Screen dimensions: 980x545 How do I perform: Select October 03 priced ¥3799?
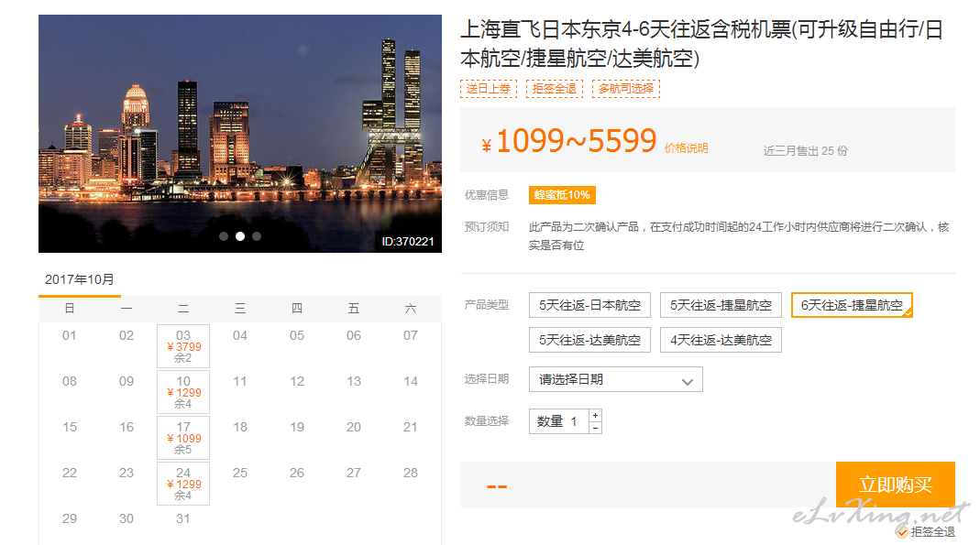[183, 346]
